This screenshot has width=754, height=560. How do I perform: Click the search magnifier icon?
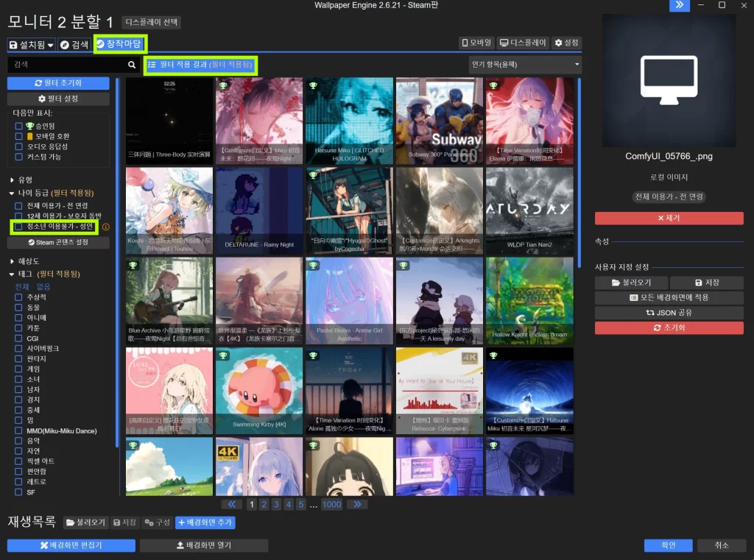tap(132, 65)
